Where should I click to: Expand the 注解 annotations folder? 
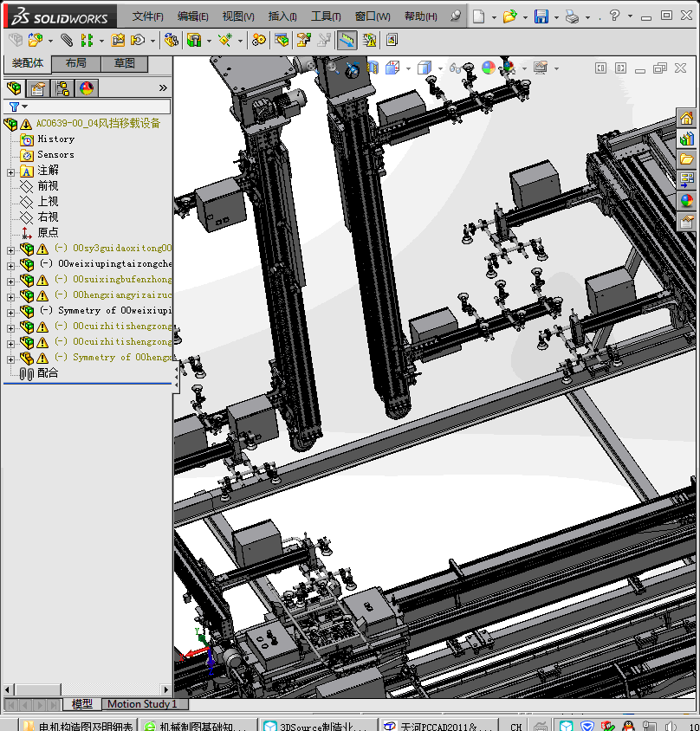[x=10, y=171]
